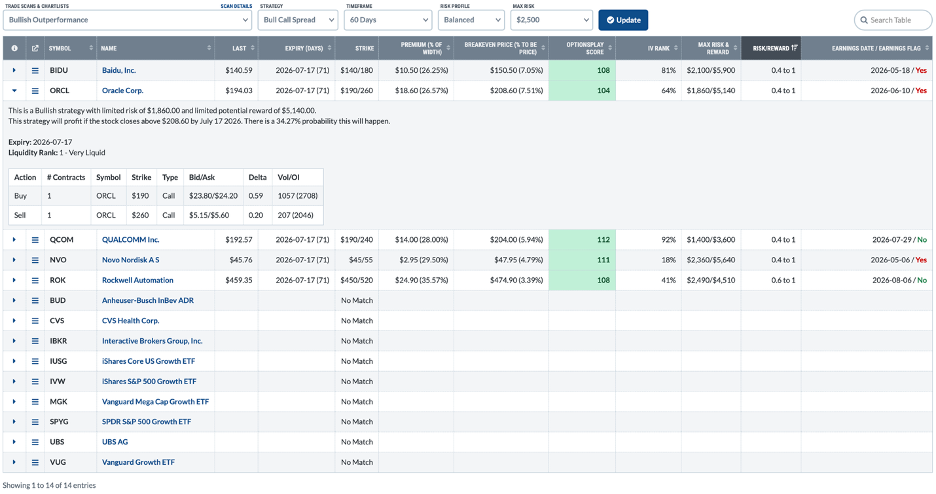Expand the BIDU row details
936x494 pixels.
[14, 70]
